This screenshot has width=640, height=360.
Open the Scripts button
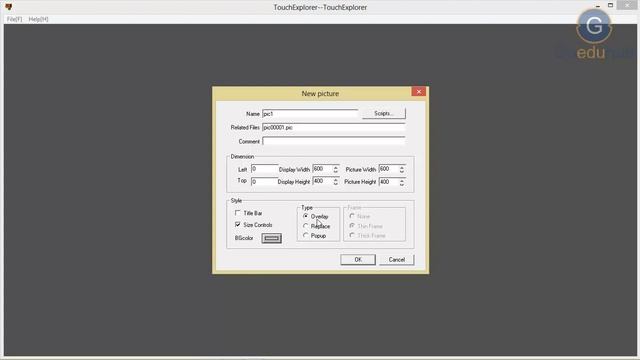pos(384,113)
